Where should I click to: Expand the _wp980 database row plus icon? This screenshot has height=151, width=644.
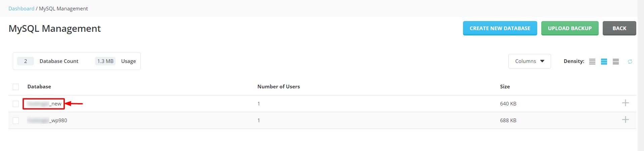[x=625, y=120]
